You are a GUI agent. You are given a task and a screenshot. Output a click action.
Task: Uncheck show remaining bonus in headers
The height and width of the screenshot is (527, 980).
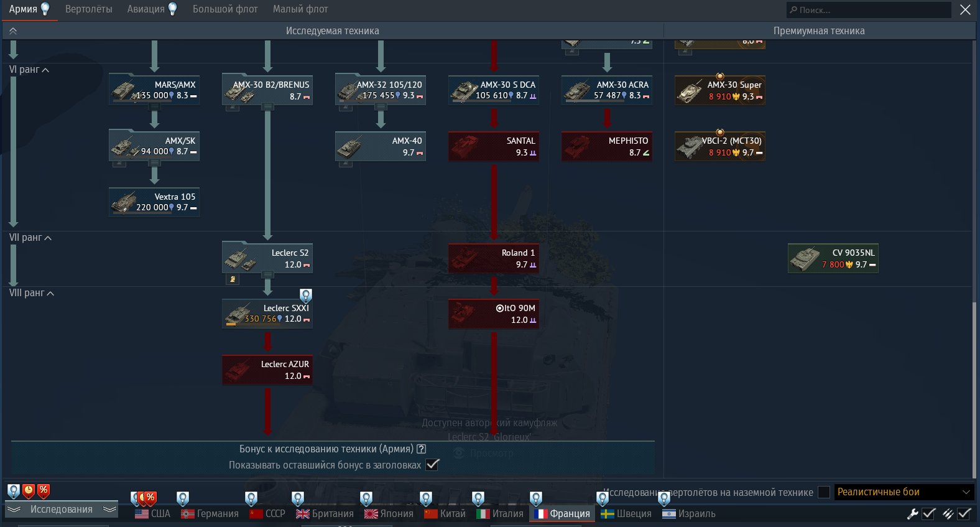(433, 465)
